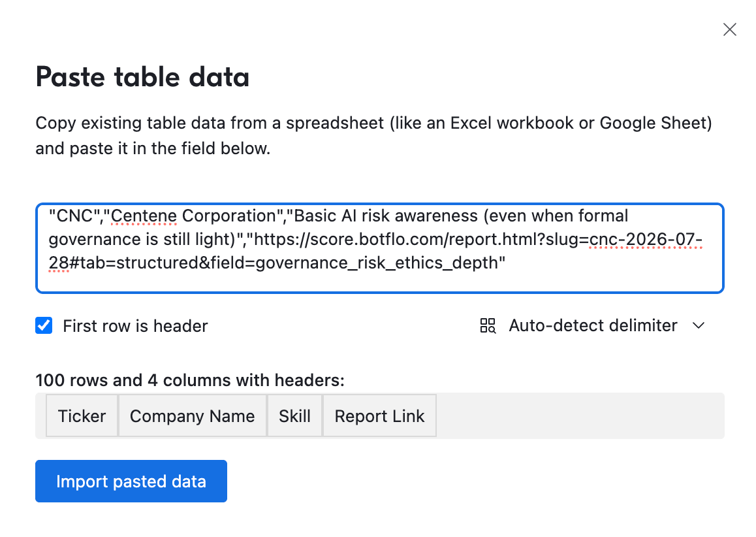
Task: Select the Skill header cell
Action: (x=294, y=416)
